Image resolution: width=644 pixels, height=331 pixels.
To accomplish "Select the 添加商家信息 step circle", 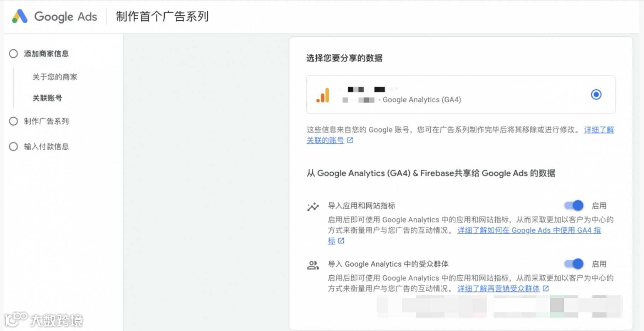I will (x=13, y=54).
